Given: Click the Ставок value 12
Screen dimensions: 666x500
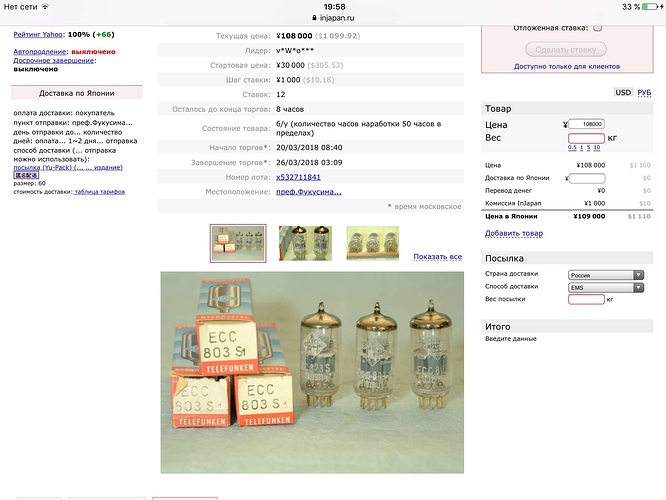Looking at the screenshot, I should pos(280,95).
